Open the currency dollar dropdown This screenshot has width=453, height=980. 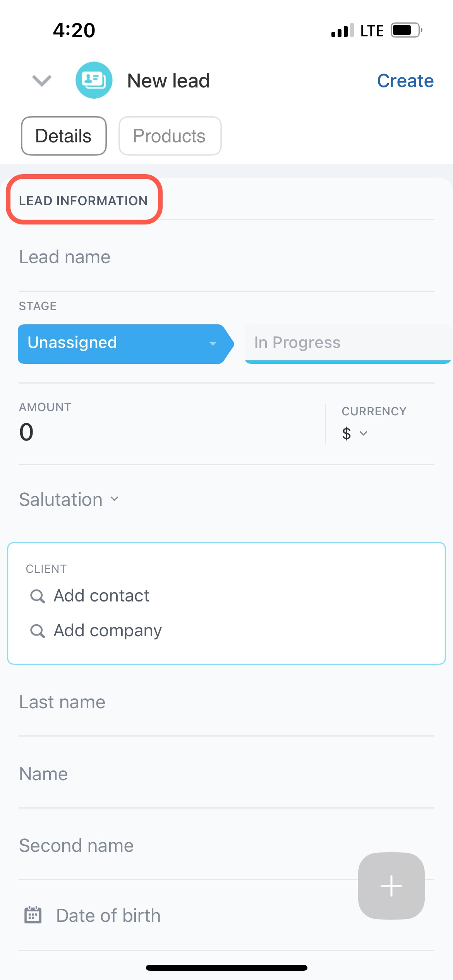(x=355, y=433)
